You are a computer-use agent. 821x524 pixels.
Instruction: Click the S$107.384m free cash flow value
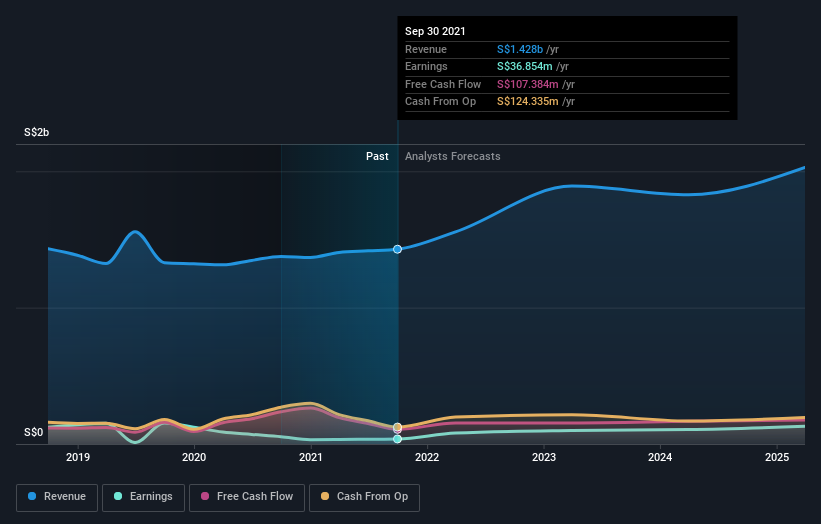click(528, 84)
